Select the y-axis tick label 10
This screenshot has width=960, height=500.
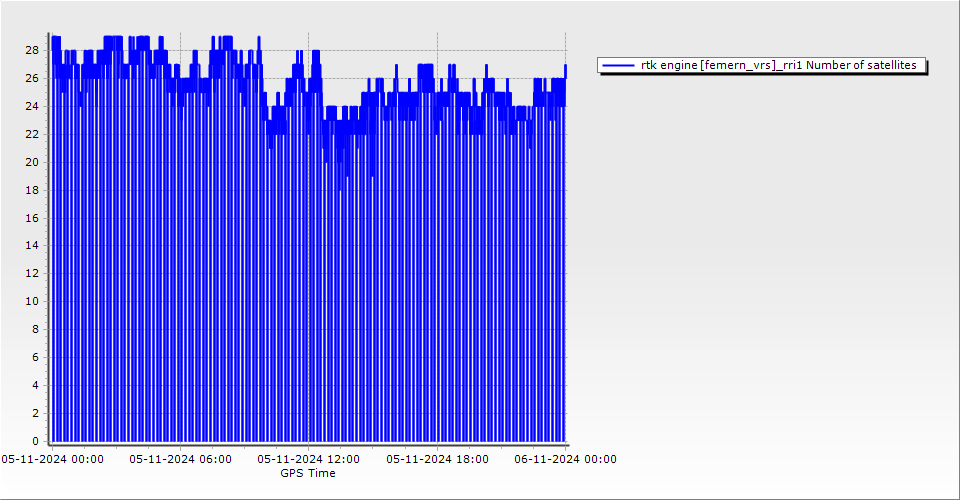point(32,301)
